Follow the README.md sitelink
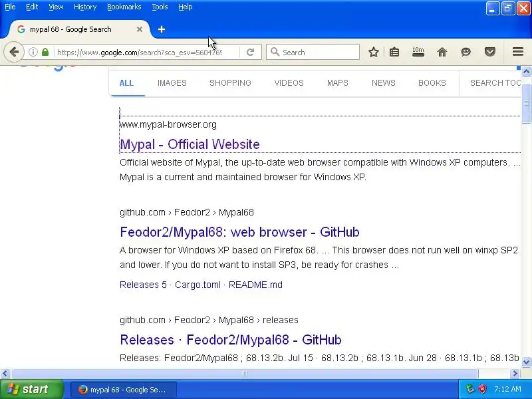 255,285
